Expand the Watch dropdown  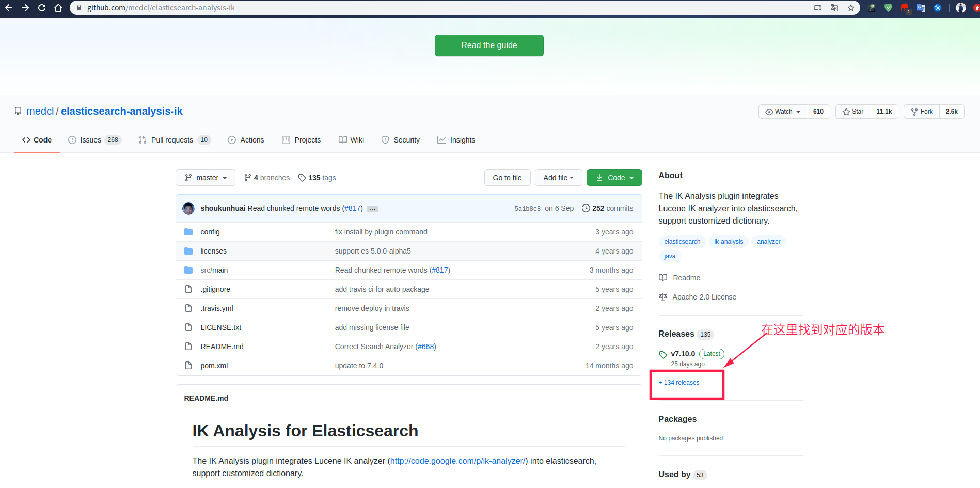click(x=783, y=112)
